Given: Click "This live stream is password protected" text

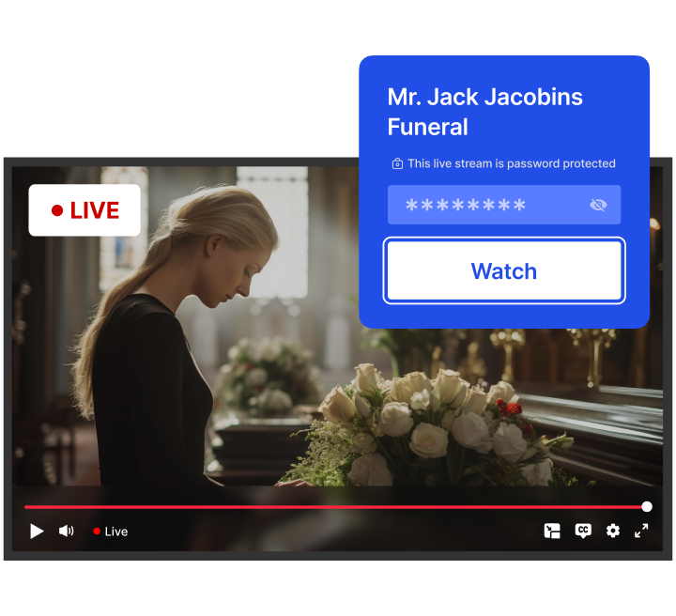Looking at the screenshot, I should [x=512, y=163].
